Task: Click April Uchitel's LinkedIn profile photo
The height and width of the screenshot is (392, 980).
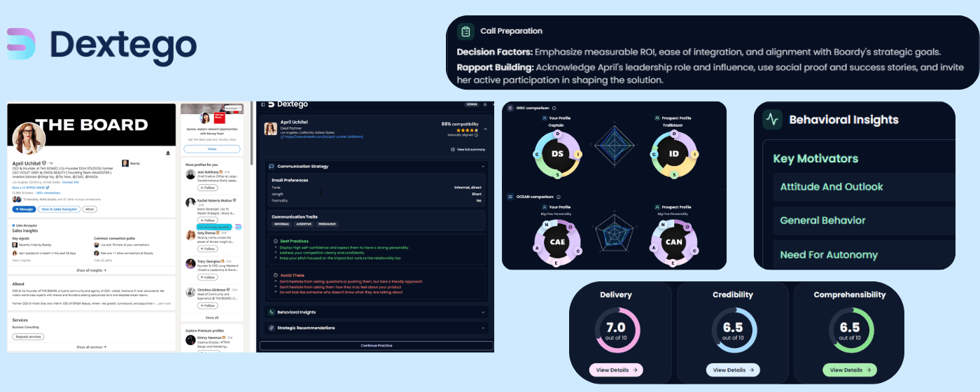Action: 29,138
